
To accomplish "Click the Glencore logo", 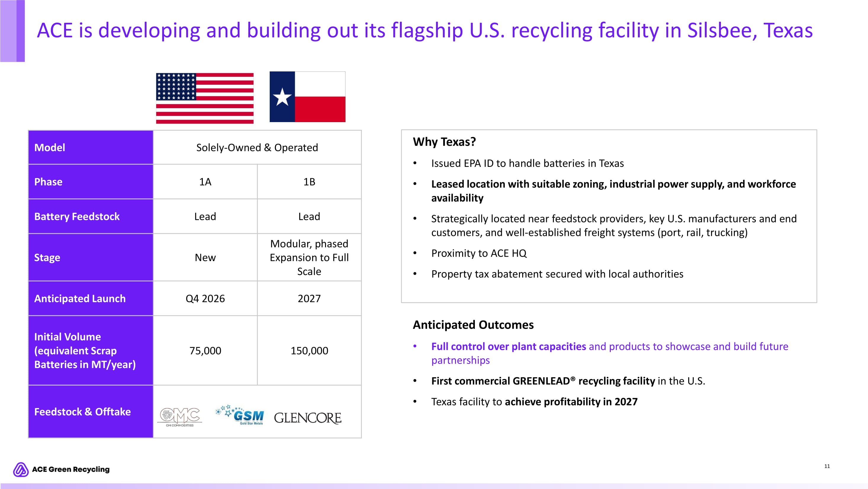I will [307, 418].
